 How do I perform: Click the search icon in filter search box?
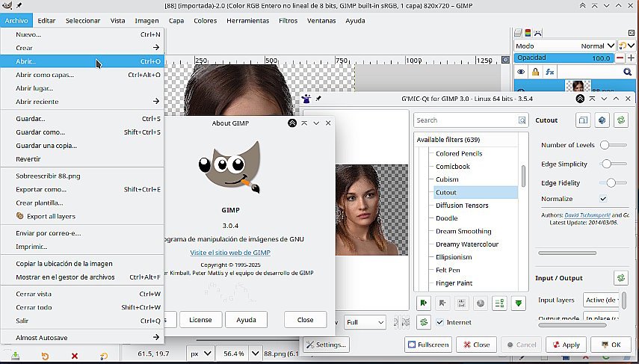[522, 120]
